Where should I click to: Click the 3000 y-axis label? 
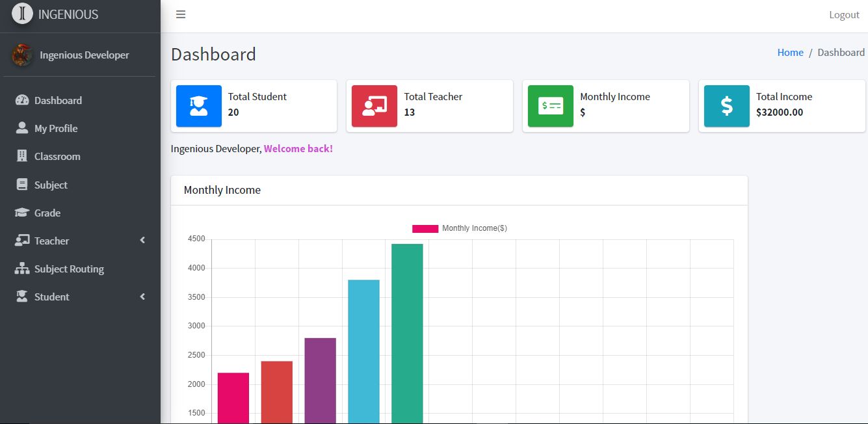(x=197, y=326)
